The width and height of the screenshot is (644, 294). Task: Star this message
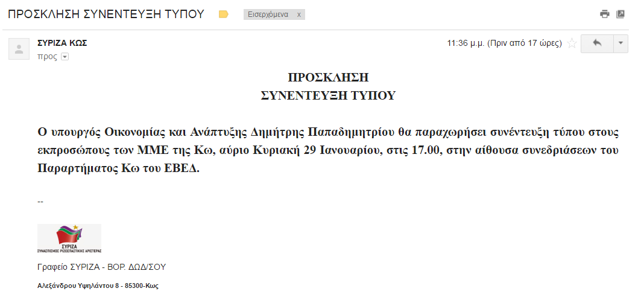click(571, 43)
